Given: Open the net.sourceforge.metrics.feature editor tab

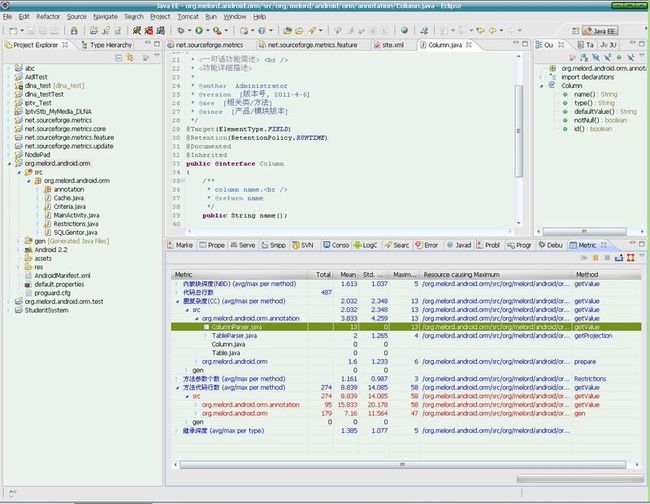Looking at the screenshot, I should click(308, 45).
